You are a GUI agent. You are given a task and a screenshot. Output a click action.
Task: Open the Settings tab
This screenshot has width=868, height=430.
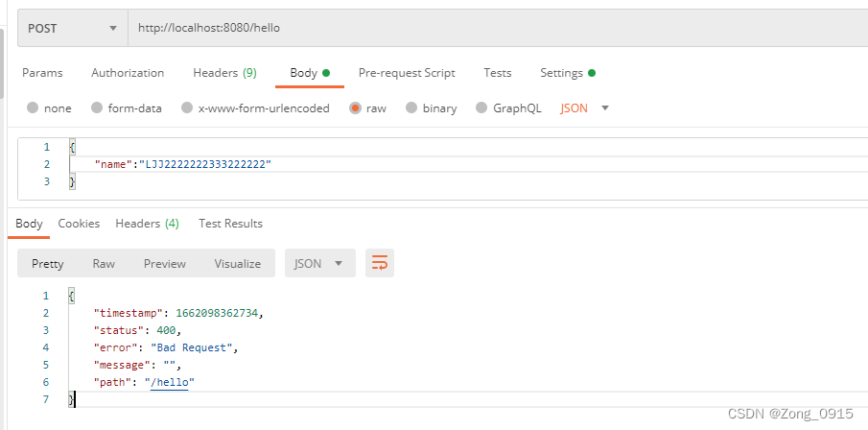click(568, 73)
